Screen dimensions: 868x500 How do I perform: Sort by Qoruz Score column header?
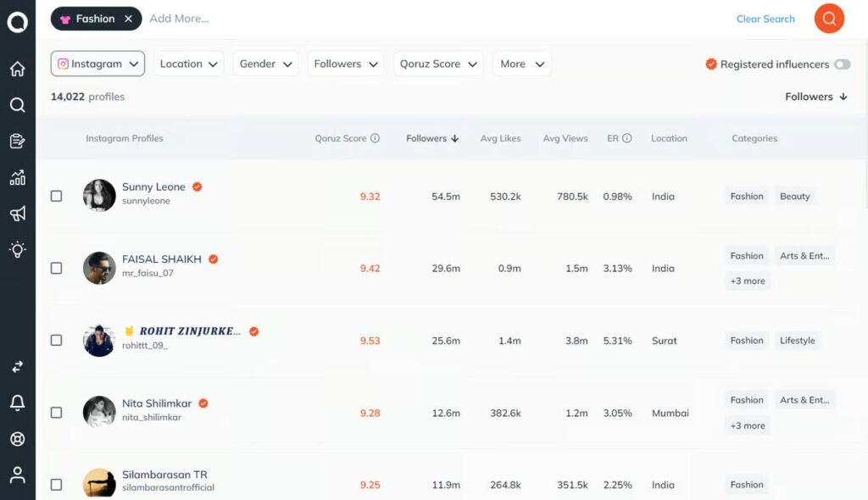point(341,138)
